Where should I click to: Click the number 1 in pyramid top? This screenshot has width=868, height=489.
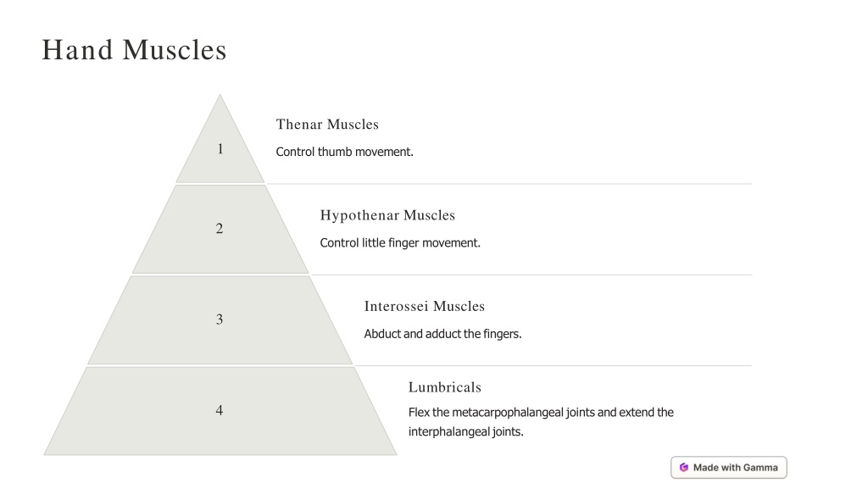coord(220,149)
